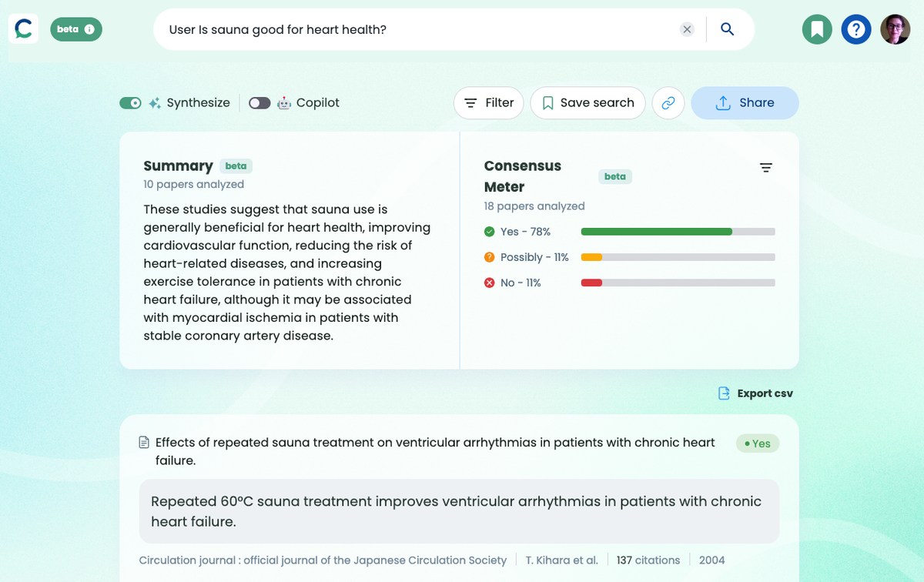The height and width of the screenshot is (582, 924).
Task: Click Export csv link
Action: click(x=755, y=393)
